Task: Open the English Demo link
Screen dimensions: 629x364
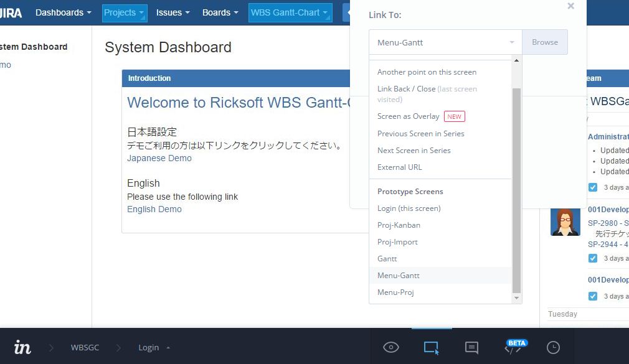Action: coord(154,209)
